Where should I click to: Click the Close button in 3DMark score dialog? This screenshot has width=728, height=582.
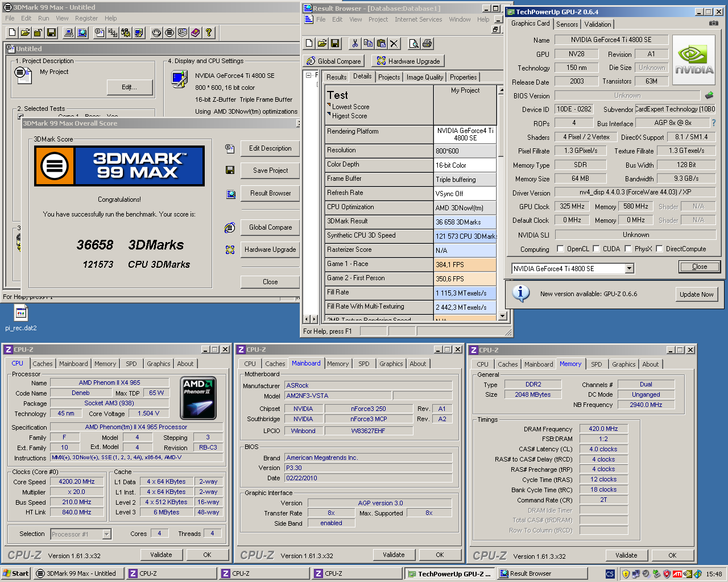[270, 282]
